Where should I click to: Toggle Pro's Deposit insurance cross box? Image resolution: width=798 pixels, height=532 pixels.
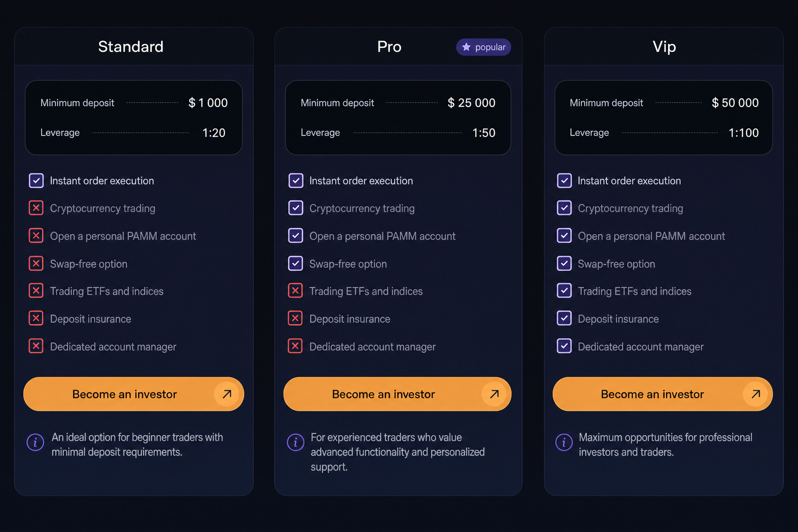[296, 318]
